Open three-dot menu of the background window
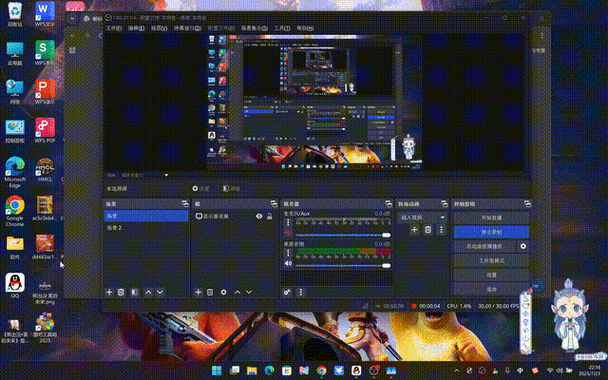The width and height of the screenshot is (608, 380). coord(542,35)
